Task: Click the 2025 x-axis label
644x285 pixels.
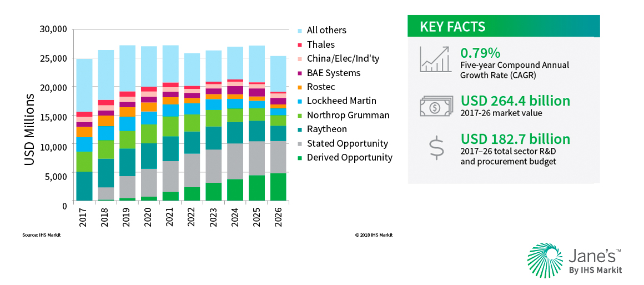Action: (x=256, y=218)
